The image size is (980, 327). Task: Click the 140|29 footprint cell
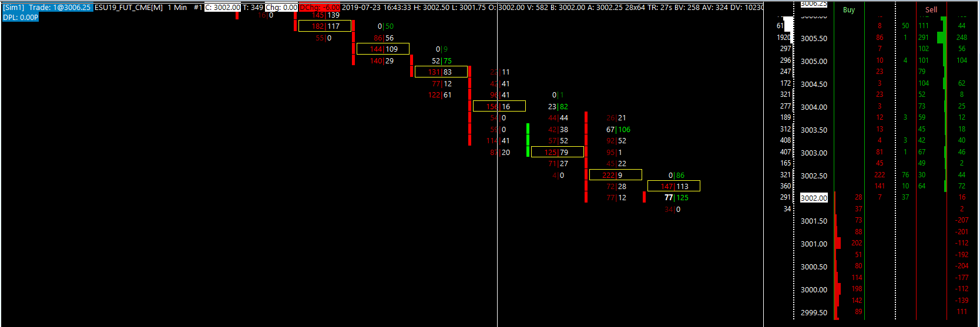(382, 60)
